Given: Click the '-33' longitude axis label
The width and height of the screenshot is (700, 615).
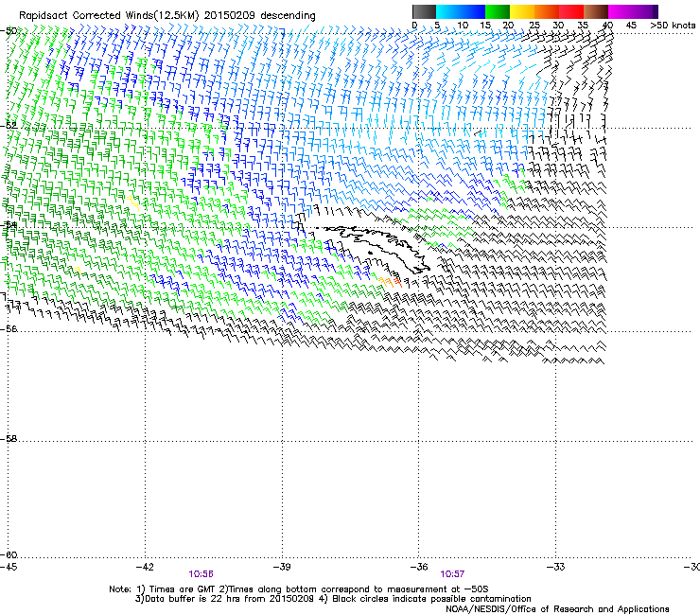Looking at the screenshot, I should [556, 567].
